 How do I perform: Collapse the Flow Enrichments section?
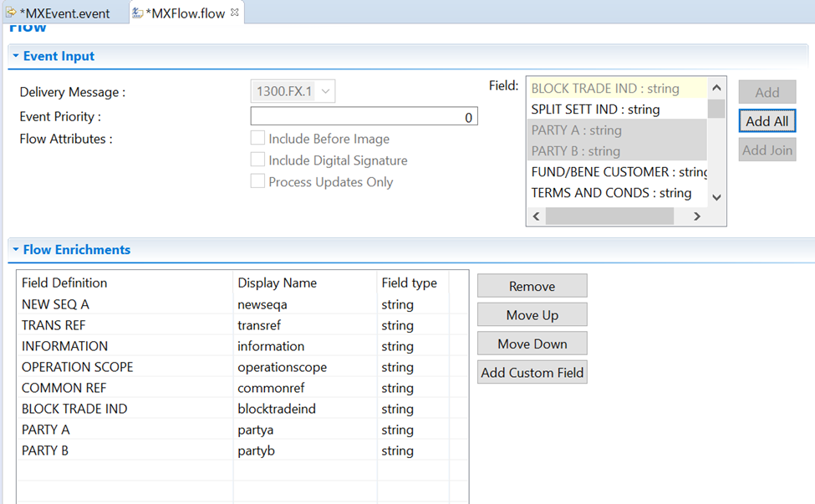(x=15, y=250)
